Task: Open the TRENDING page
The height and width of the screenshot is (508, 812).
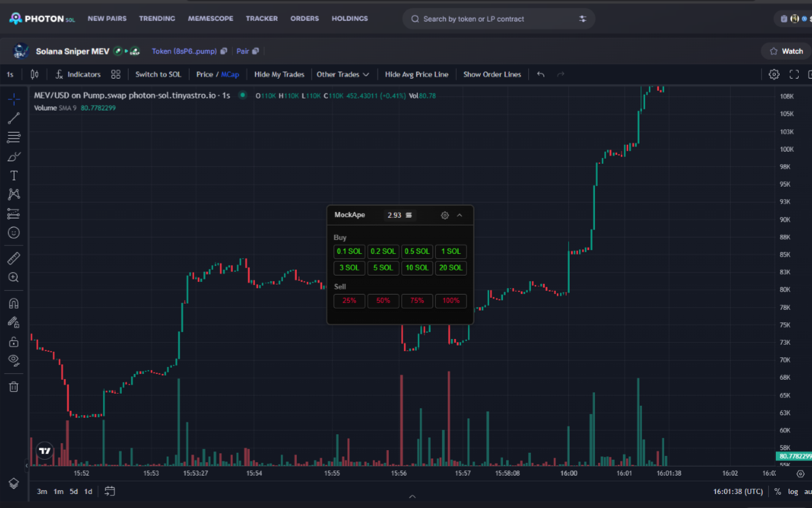Action: tap(157, 18)
